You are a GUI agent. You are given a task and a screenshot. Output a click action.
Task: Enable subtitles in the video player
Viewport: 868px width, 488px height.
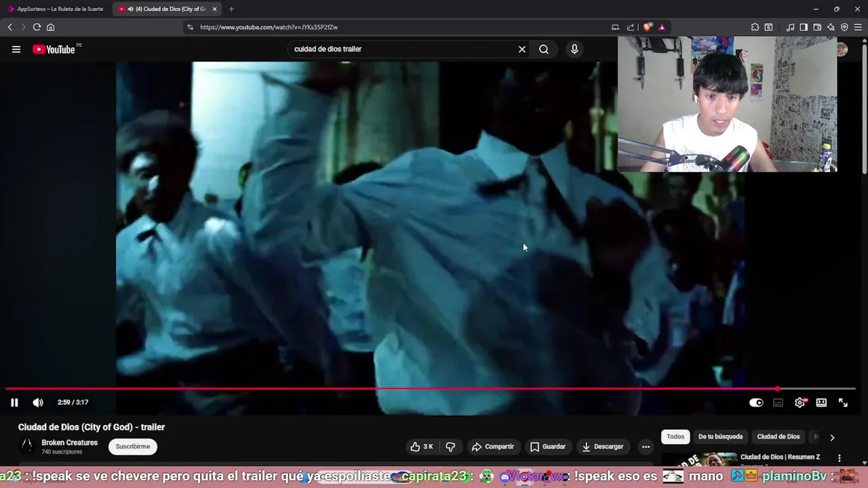(x=778, y=403)
